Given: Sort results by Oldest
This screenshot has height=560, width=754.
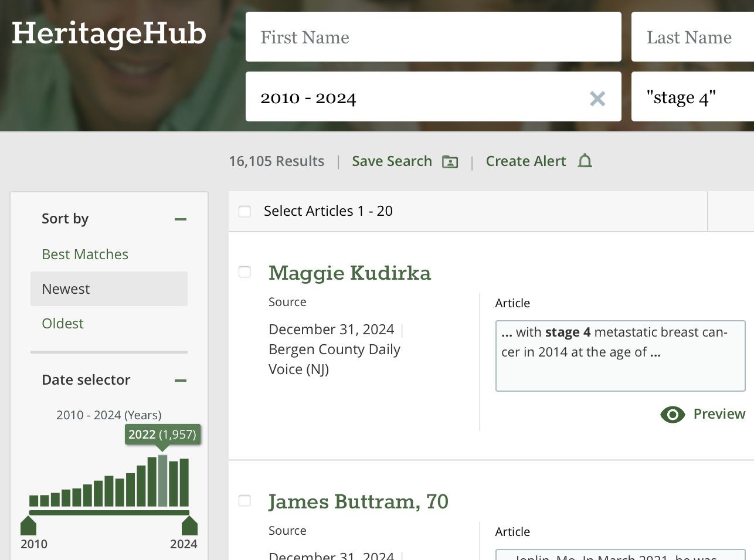Looking at the screenshot, I should 63,324.
